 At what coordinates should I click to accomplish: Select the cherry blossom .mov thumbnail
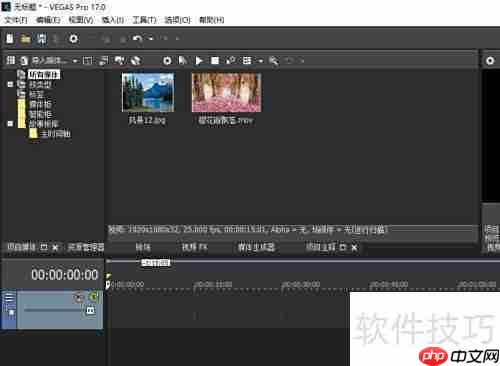226,92
